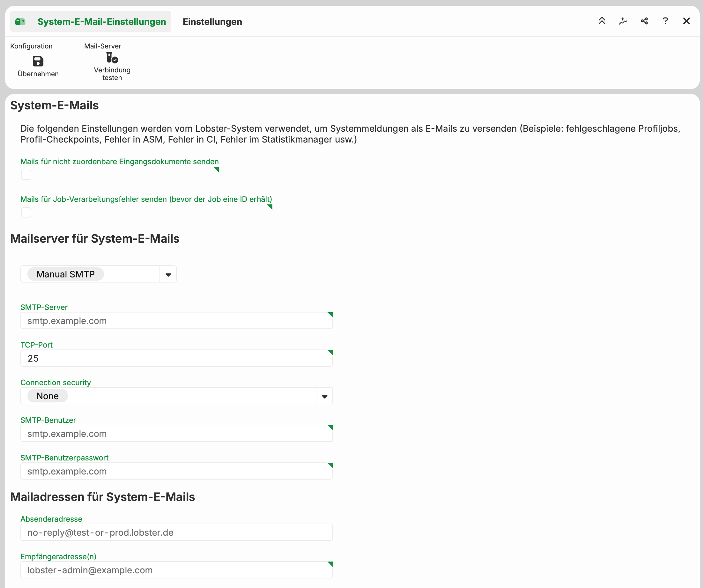Click the Manual SMTP selected chip
The width and height of the screenshot is (703, 588).
click(x=66, y=274)
